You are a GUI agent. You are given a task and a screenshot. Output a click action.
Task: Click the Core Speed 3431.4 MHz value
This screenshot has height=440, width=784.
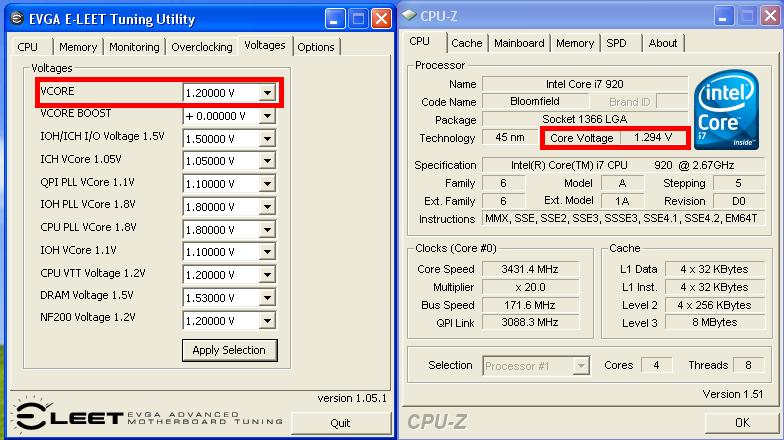point(530,269)
